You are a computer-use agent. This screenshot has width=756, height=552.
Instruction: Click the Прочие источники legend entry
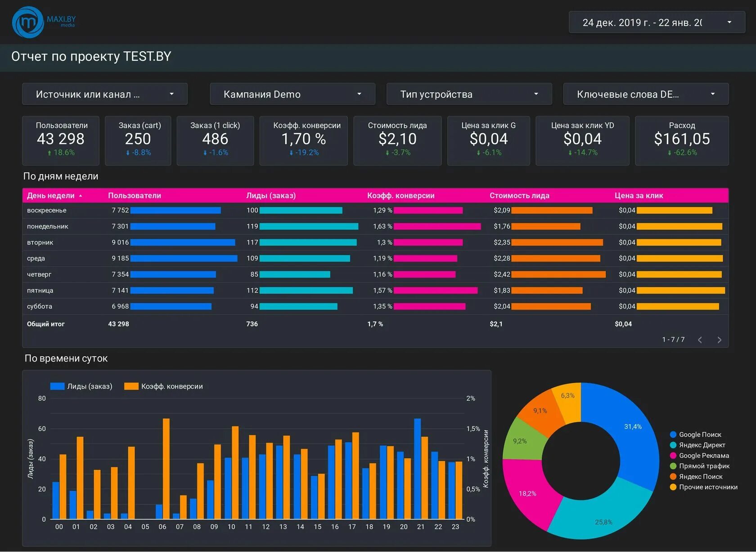[x=704, y=487]
